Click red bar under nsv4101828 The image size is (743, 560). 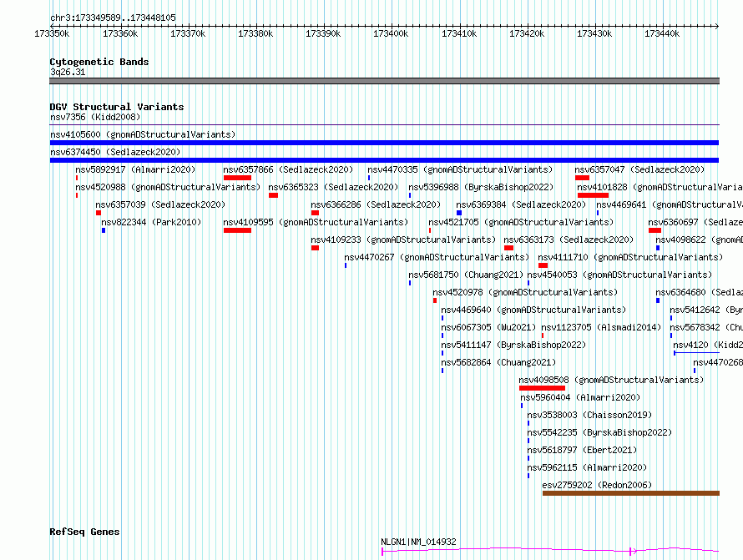tap(593, 195)
